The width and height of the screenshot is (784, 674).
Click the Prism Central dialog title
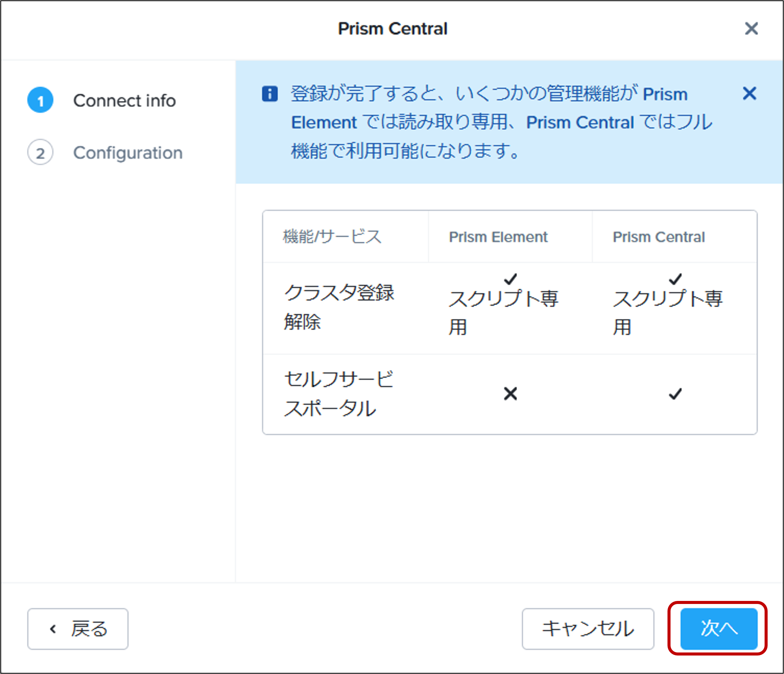393,29
